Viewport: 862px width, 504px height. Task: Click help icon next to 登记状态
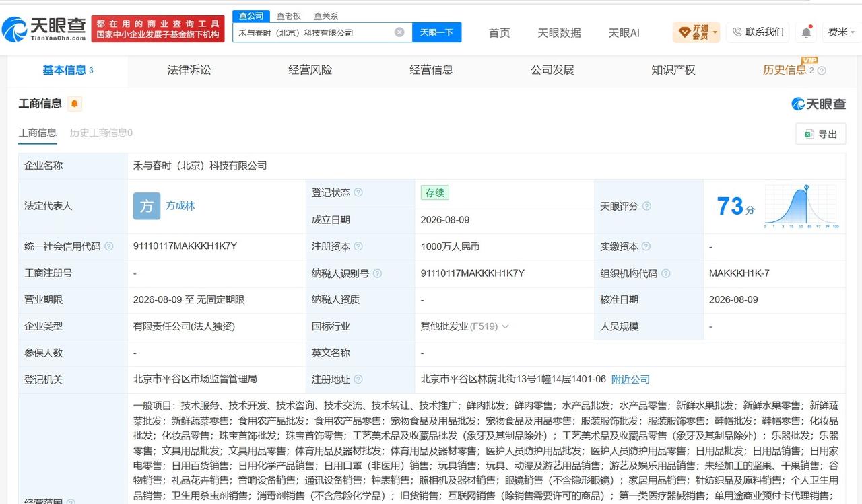pos(358,192)
